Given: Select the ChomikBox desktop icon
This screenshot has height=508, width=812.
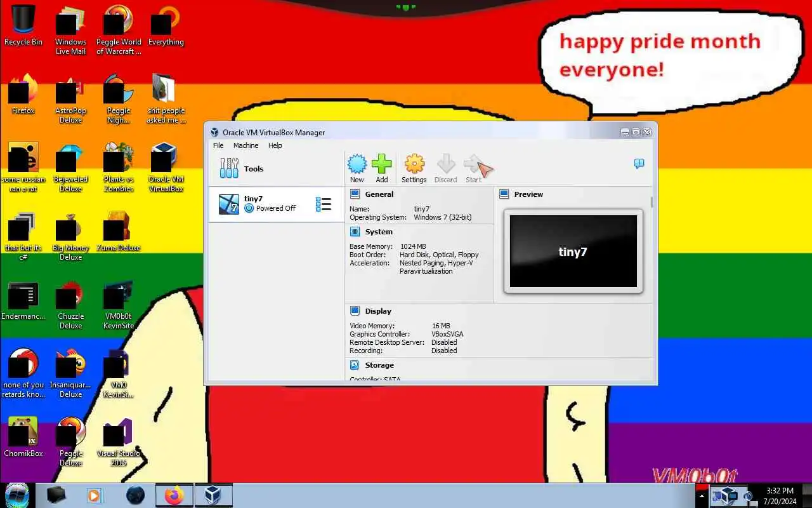Looking at the screenshot, I should coord(23,437).
